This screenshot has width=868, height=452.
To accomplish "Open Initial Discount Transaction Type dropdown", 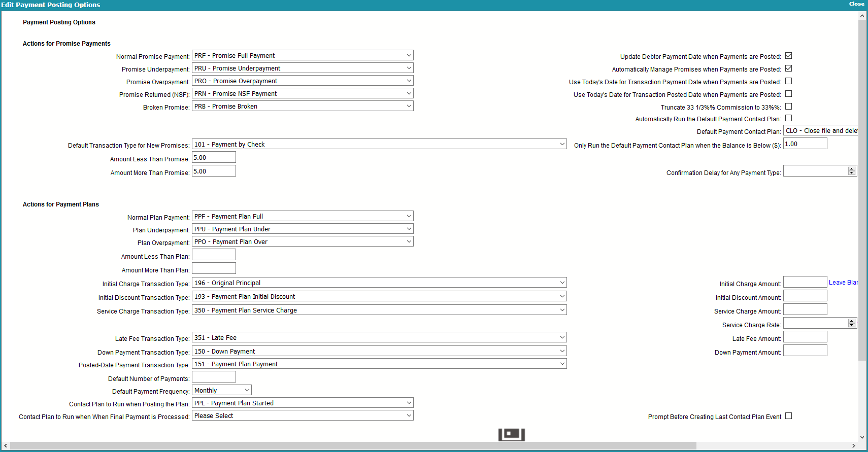I will click(x=379, y=296).
